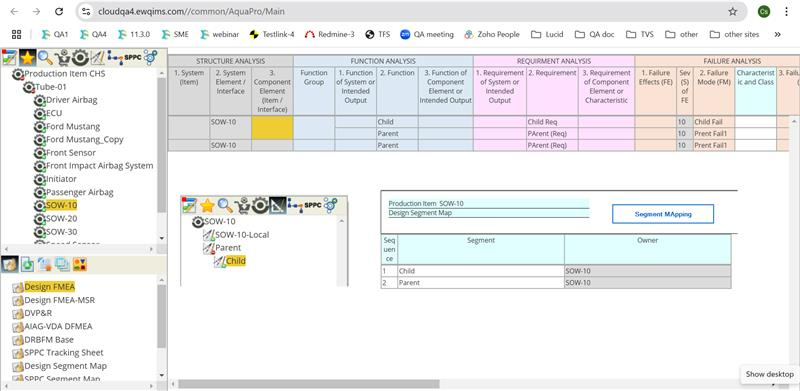The height and width of the screenshot is (391, 800).
Task: Click the colored shapes icon in lower toolbar
Action: [x=80, y=264]
